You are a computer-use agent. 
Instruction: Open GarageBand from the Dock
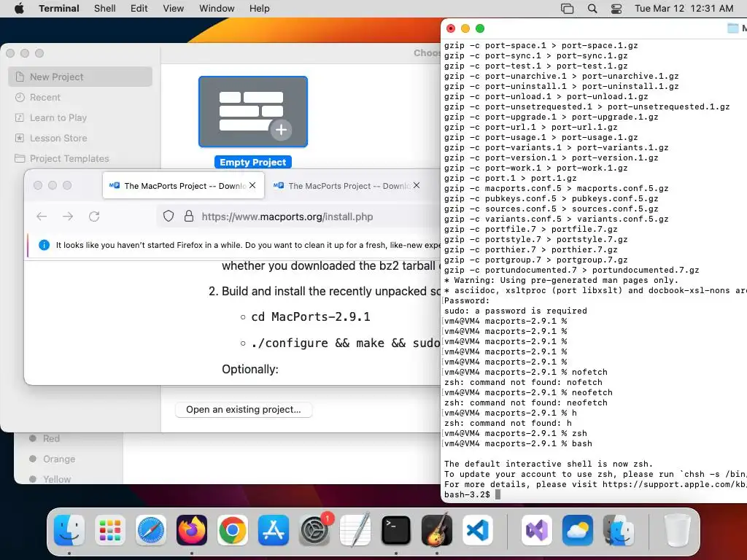437,530
